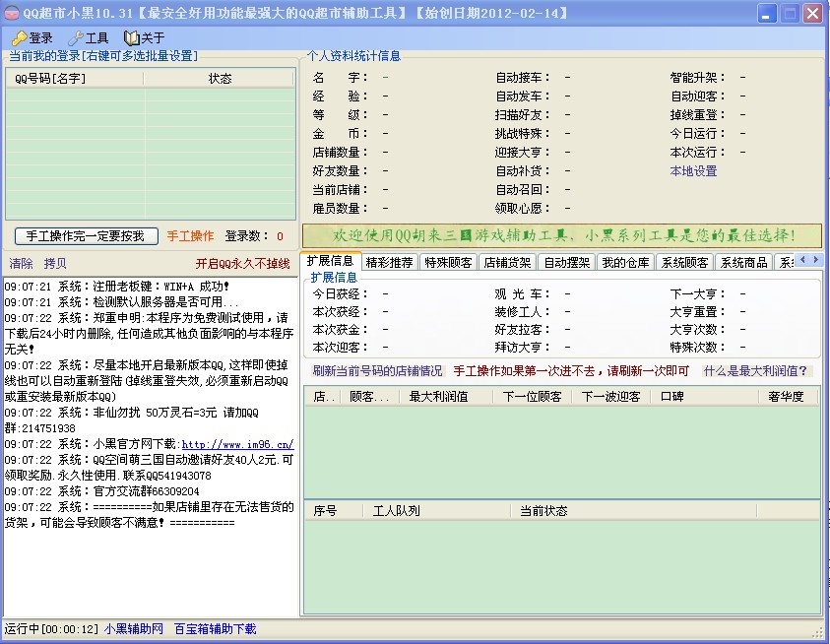Click the 状态 column header
The height and width of the screenshot is (644, 830).
click(220, 79)
